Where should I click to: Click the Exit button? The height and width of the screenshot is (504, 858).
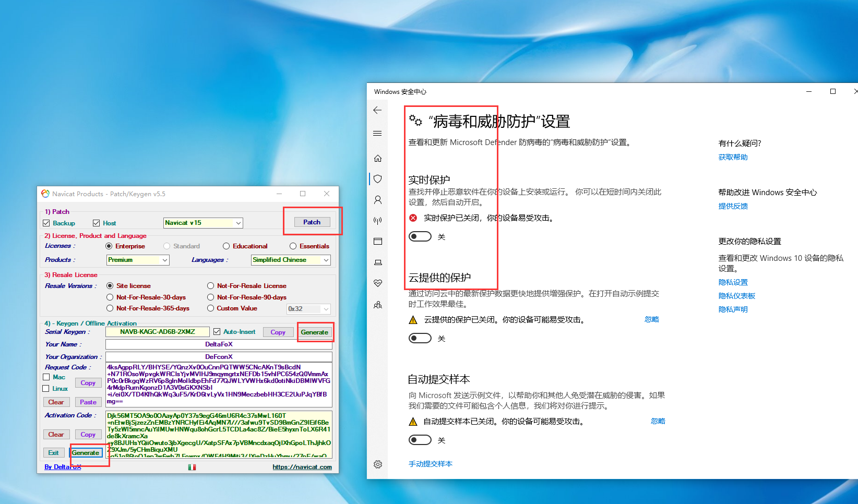[54, 453]
